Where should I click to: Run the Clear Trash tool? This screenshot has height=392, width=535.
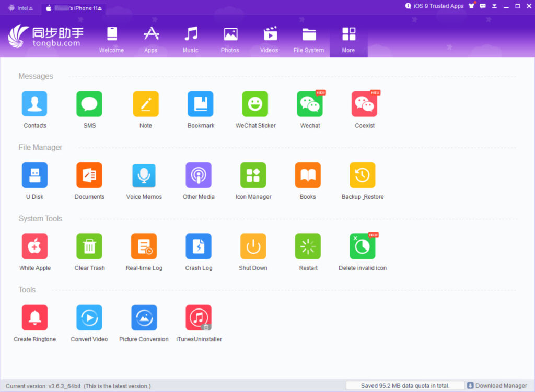[89, 246]
